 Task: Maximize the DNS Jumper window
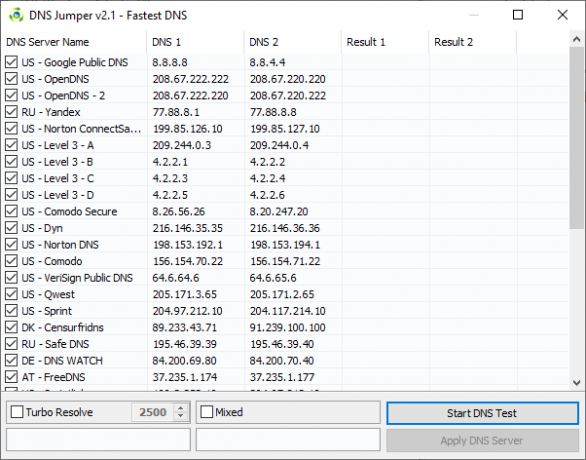click(518, 15)
